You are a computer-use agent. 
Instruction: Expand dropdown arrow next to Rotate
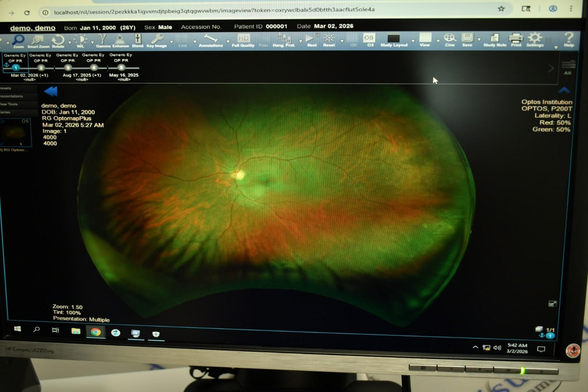coord(70,42)
